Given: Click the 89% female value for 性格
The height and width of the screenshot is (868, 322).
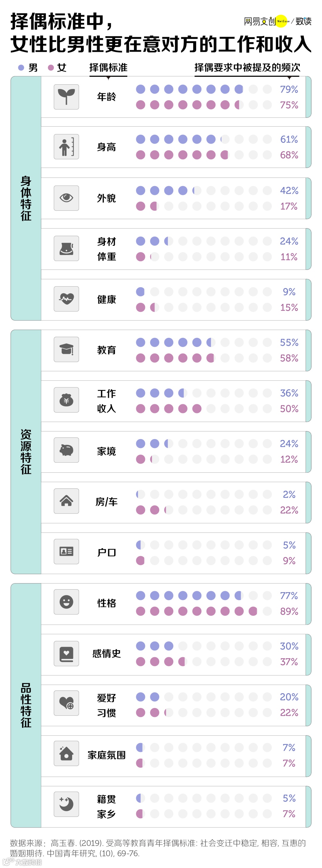Looking at the screenshot, I should pos(289,611).
